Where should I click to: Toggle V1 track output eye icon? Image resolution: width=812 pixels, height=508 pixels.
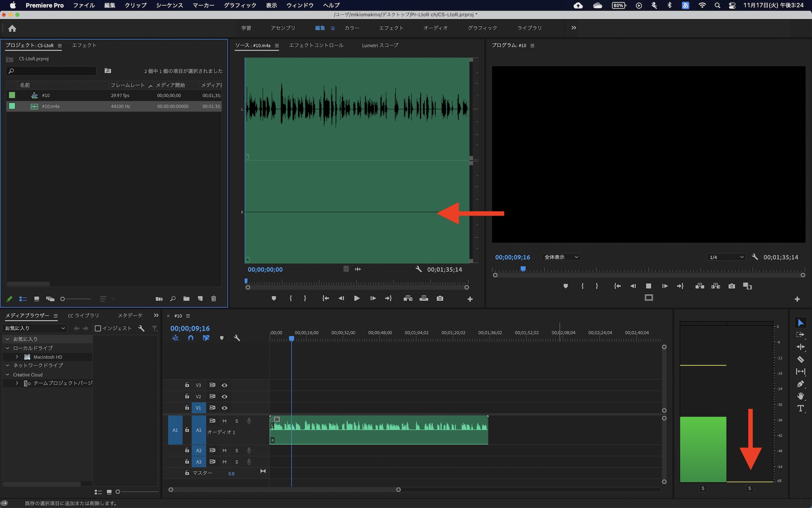pos(224,408)
